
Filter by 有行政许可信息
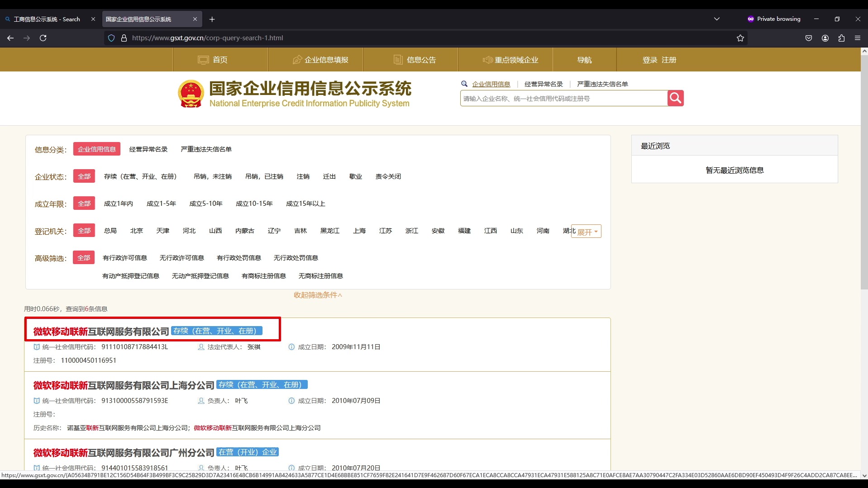click(x=125, y=258)
